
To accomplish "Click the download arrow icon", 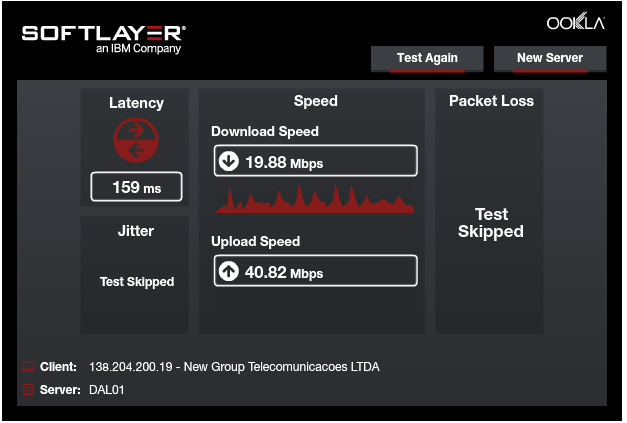I will (229, 161).
